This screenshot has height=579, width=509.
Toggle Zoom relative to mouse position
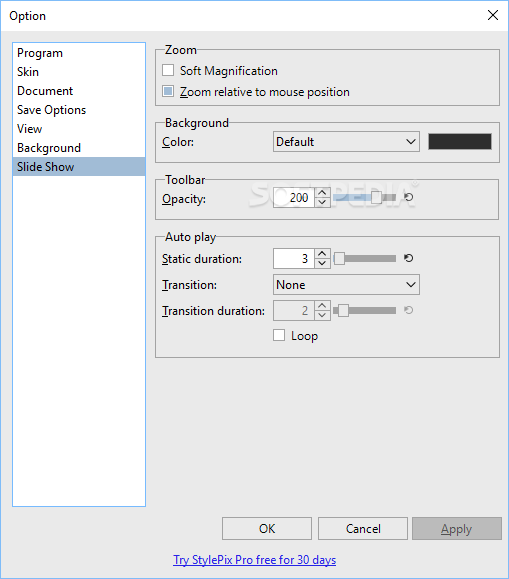tap(168, 91)
